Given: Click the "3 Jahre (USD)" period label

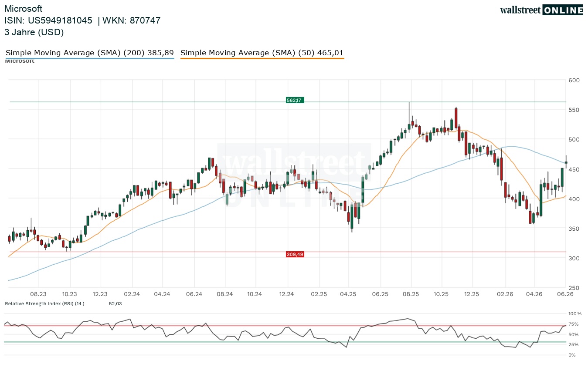Looking at the screenshot, I should click(34, 32).
